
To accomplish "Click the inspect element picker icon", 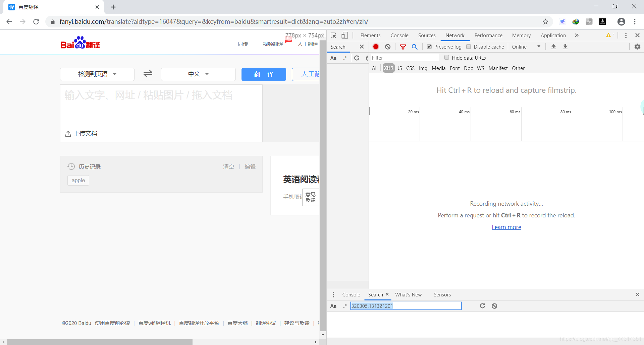I will tap(333, 36).
